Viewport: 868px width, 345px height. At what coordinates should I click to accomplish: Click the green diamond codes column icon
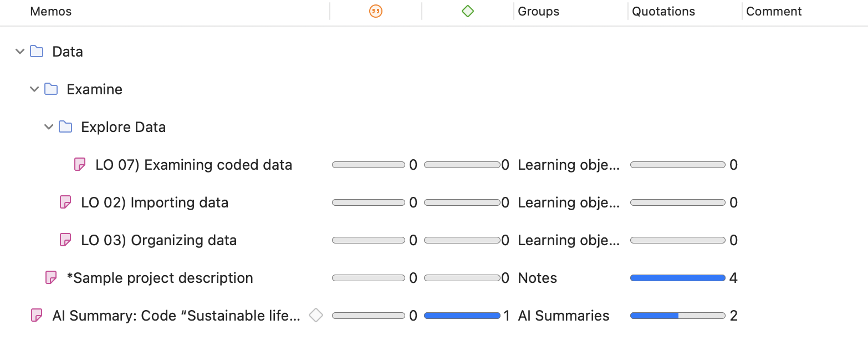point(468,11)
